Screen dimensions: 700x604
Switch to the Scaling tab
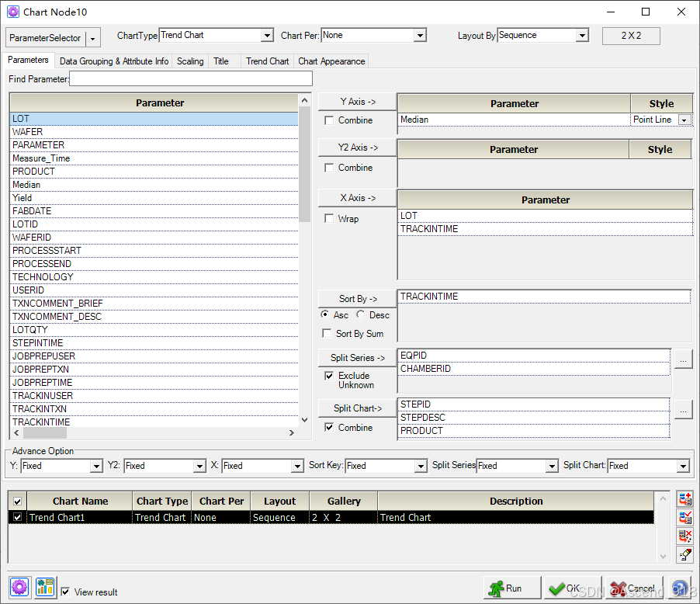190,61
